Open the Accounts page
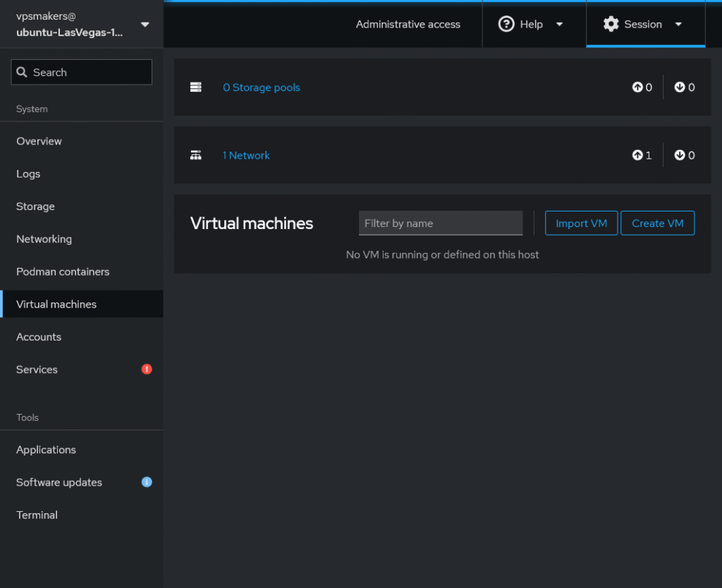Screen dimensions: 722x588 [x=39, y=336]
